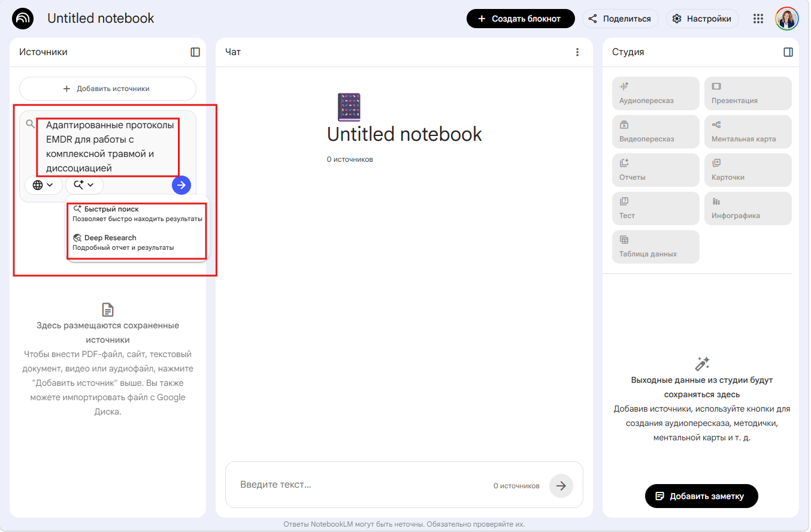Collapse the Источники panel
The width and height of the screenshot is (811, 532).
tap(195, 52)
